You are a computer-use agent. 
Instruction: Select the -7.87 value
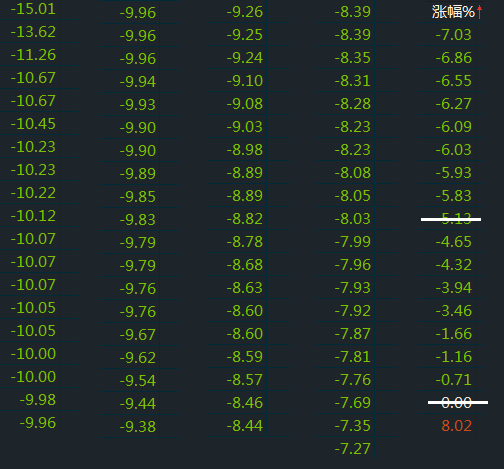point(353,334)
